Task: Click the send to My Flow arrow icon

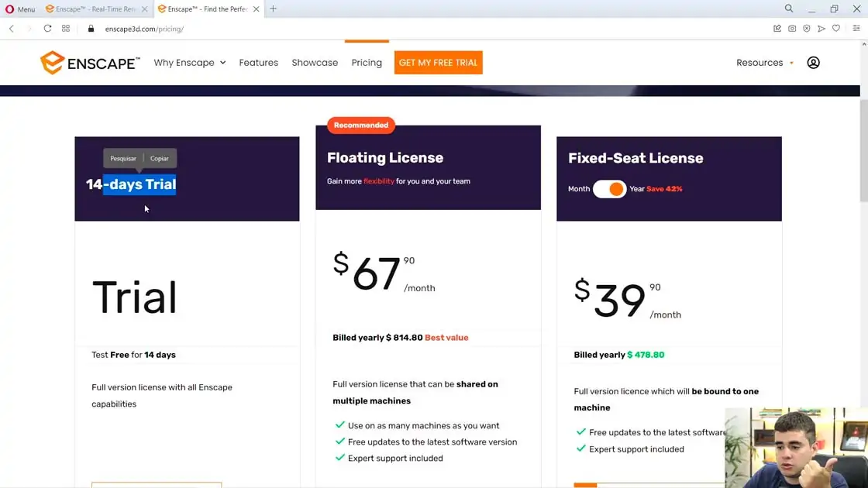Action: [x=821, y=28]
